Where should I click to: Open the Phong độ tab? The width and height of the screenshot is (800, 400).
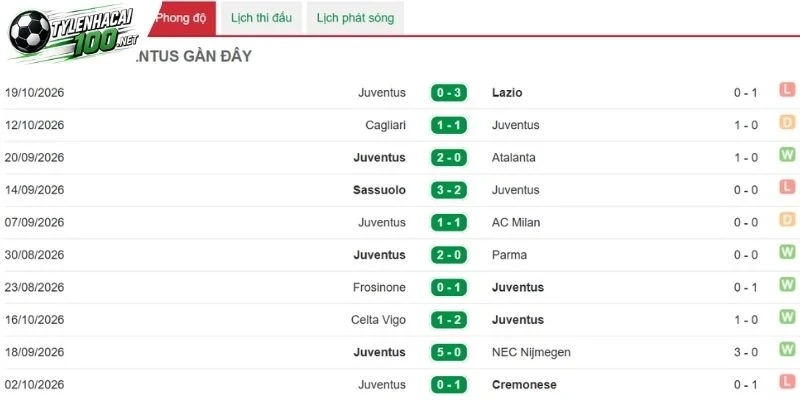pyautogui.click(x=183, y=18)
